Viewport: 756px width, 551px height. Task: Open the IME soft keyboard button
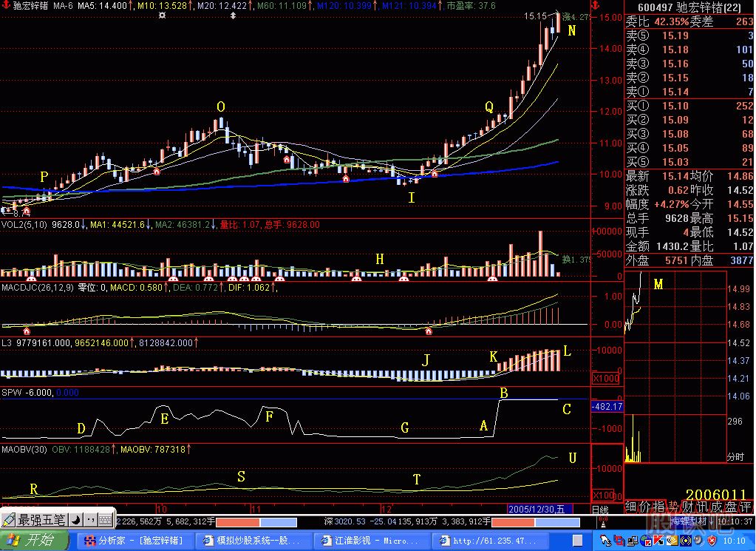pyautogui.click(x=106, y=520)
